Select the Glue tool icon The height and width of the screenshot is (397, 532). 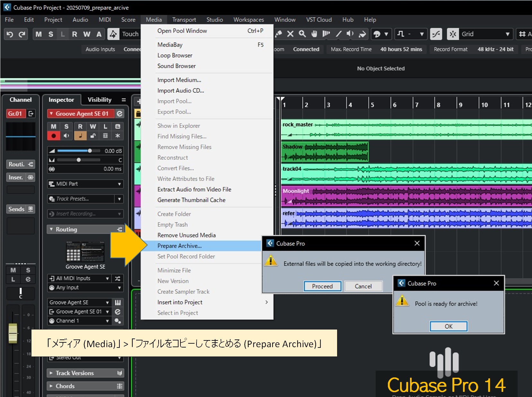pos(278,34)
